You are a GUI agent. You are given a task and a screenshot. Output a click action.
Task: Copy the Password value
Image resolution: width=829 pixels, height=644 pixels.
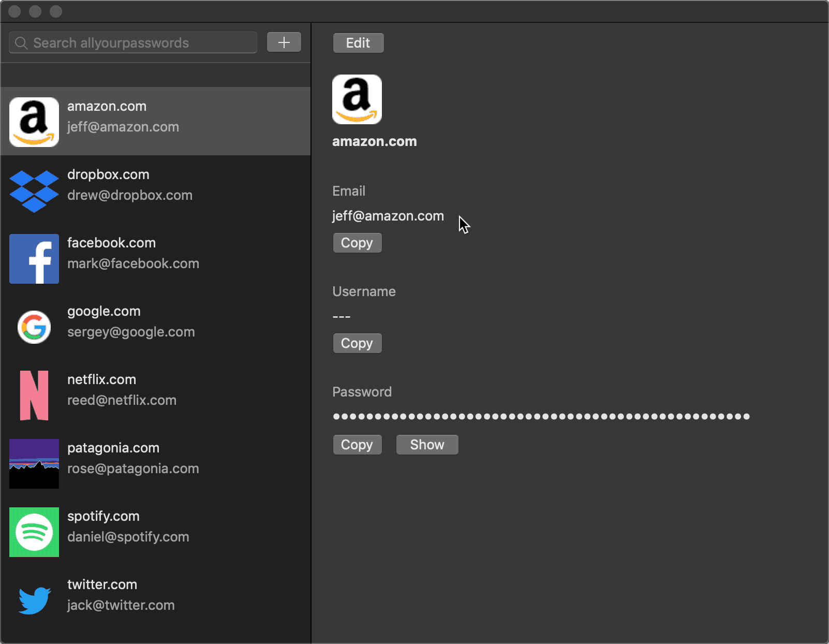[x=357, y=445]
